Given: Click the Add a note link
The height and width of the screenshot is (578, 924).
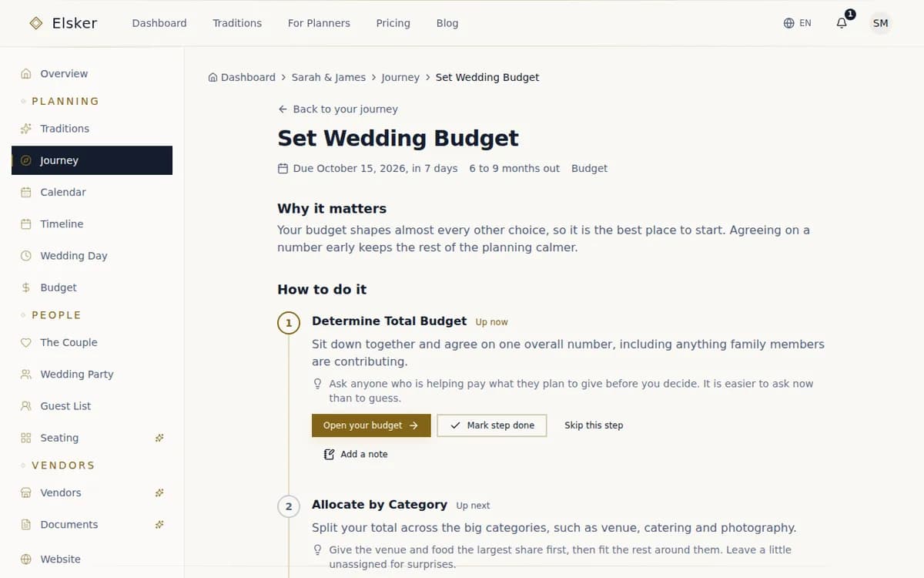Looking at the screenshot, I should [356, 454].
